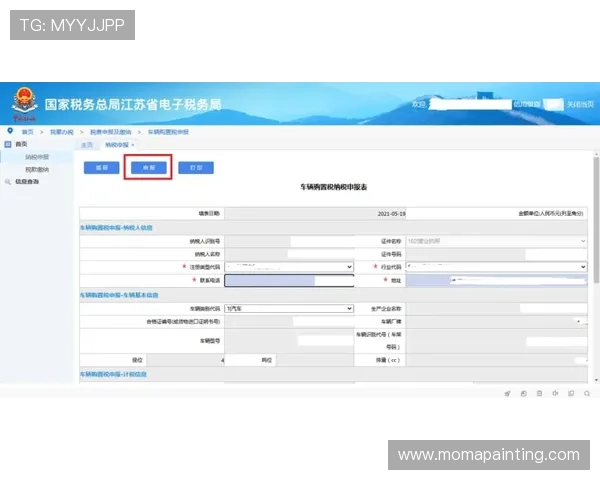Click the 计税信息 section heading

[x=113, y=374]
